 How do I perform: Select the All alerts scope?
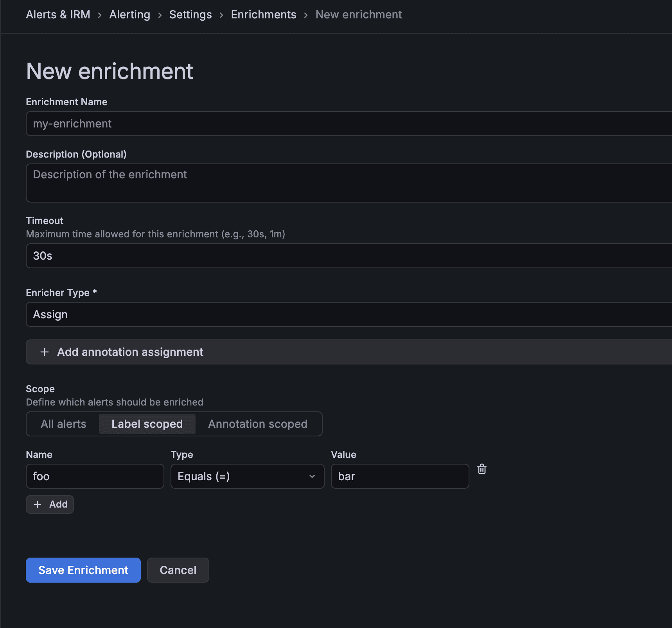pyautogui.click(x=63, y=424)
